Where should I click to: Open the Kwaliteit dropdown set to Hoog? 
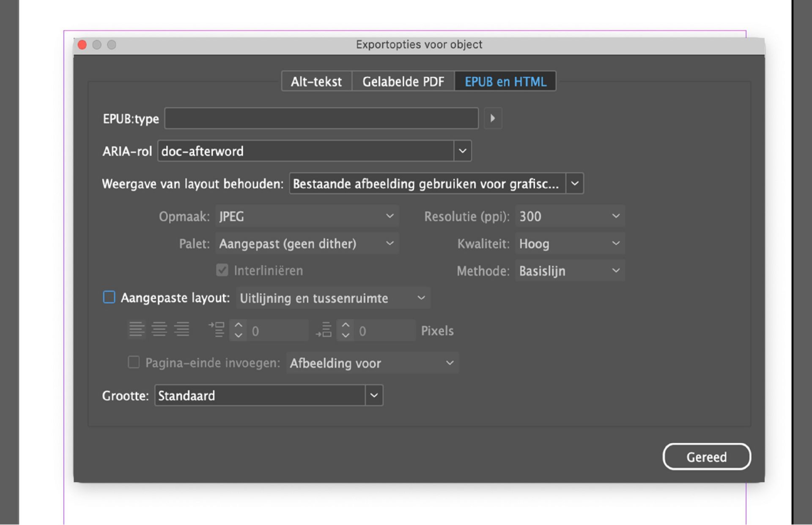click(x=616, y=243)
